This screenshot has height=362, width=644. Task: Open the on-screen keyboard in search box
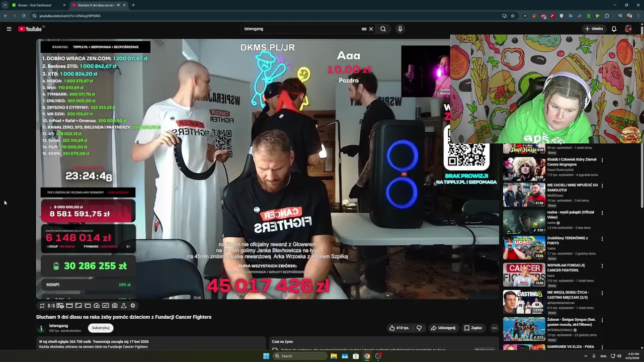pyautogui.click(x=364, y=29)
